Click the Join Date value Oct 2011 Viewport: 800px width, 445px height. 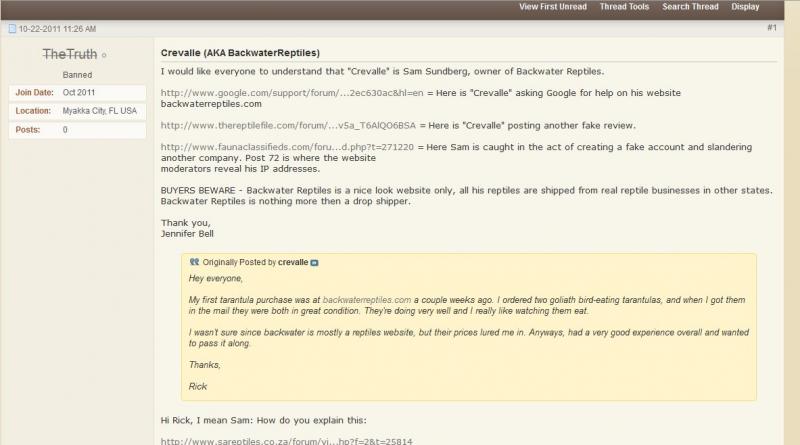click(x=79, y=92)
